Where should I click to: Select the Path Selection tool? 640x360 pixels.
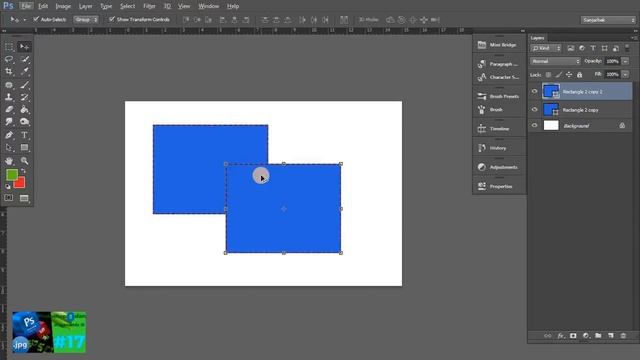[9, 147]
